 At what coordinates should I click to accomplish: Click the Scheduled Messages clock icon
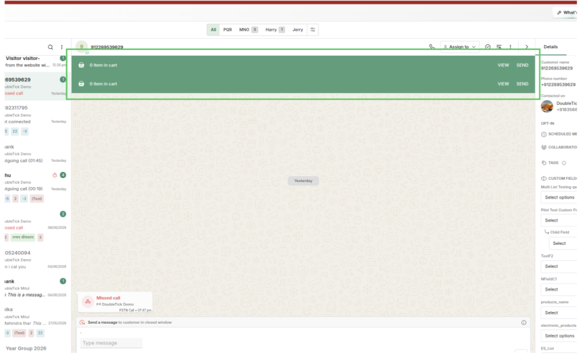544,134
